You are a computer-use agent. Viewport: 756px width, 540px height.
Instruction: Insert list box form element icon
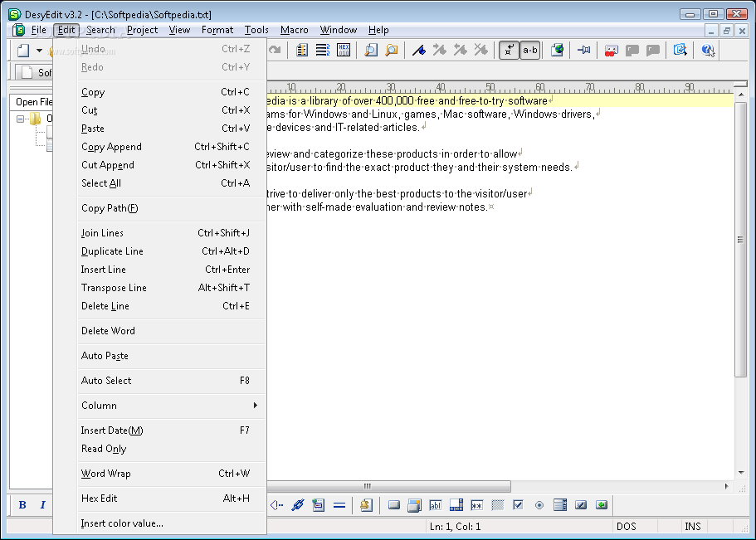tap(560, 505)
